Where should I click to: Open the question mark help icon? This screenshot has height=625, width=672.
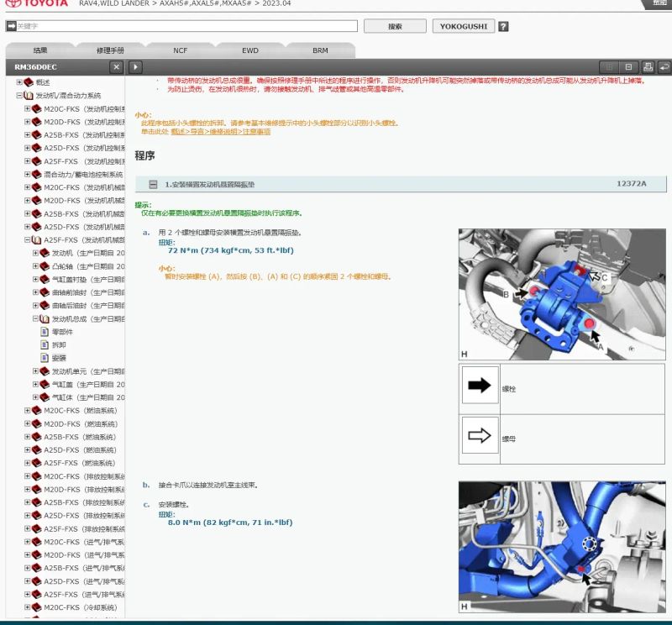[503, 27]
